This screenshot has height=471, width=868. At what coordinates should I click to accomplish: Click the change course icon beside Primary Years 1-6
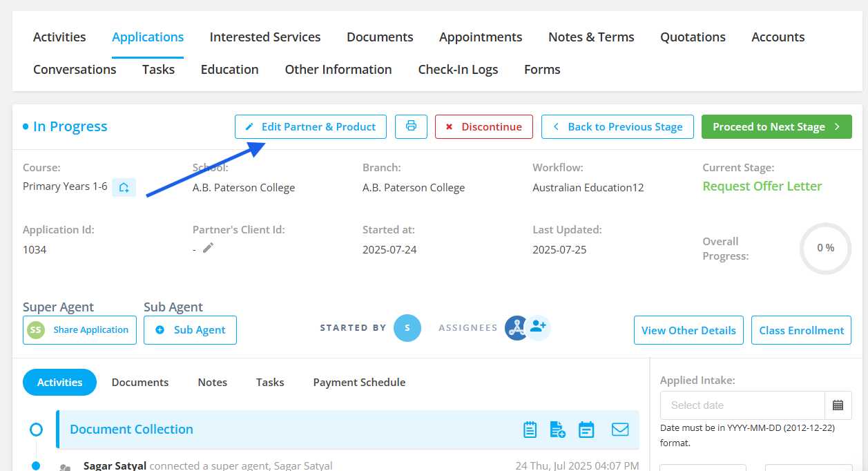[124, 187]
